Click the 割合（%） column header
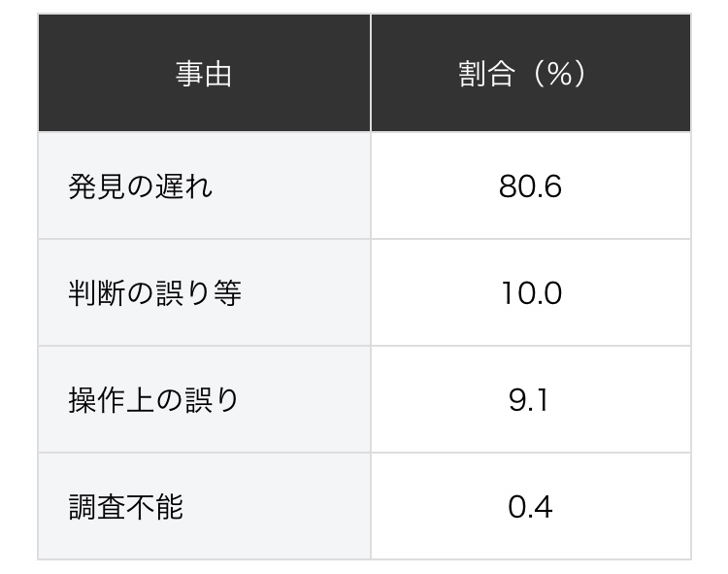Viewport: 728px width, 574px height. pyautogui.click(x=531, y=73)
